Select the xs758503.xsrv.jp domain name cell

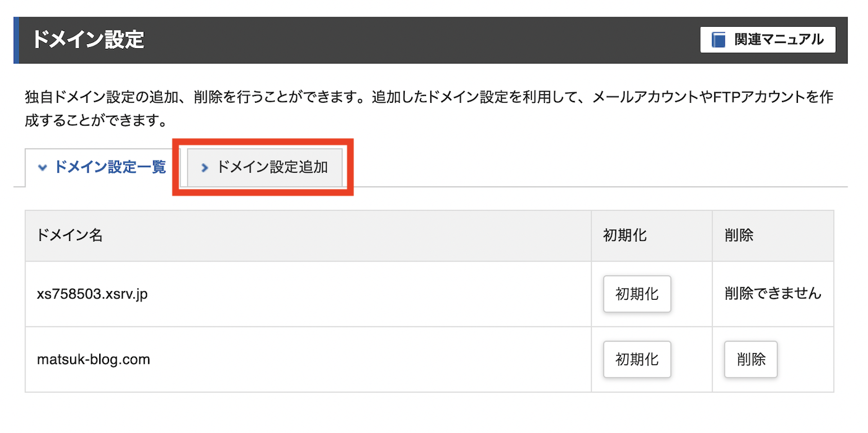92,294
